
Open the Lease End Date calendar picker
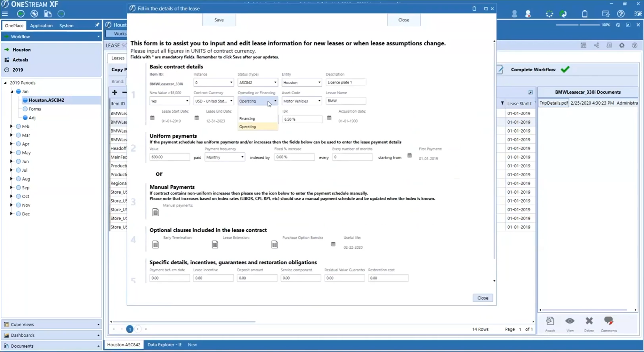(x=197, y=118)
